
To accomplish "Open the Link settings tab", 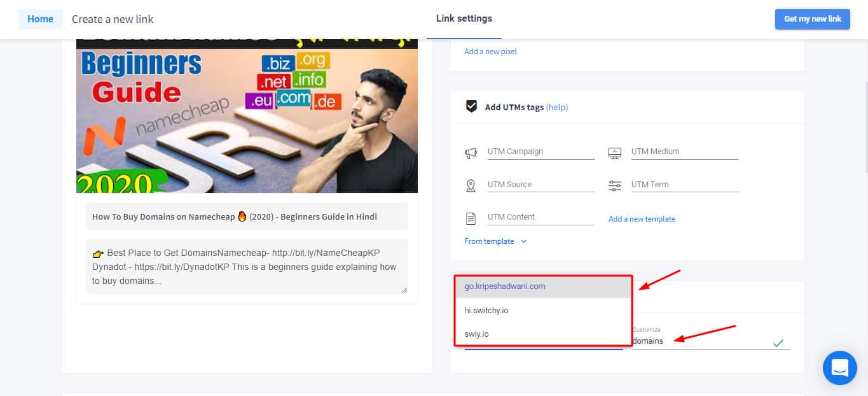I will tap(464, 18).
